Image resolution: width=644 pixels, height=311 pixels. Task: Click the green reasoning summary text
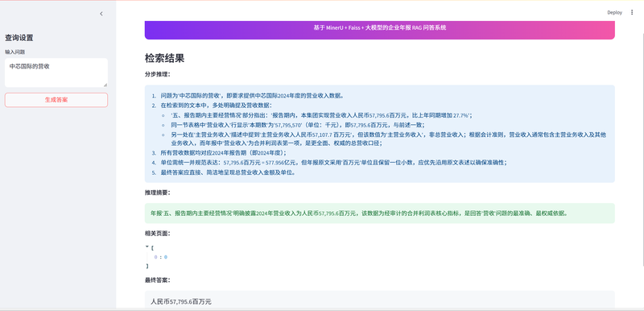click(x=359, y=214)
